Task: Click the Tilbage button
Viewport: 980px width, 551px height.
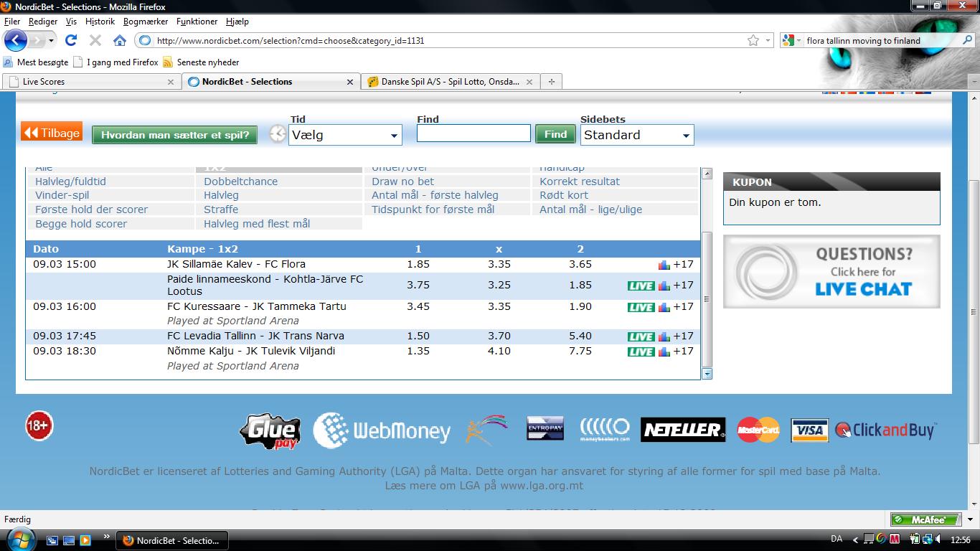Action: (52, 133)
